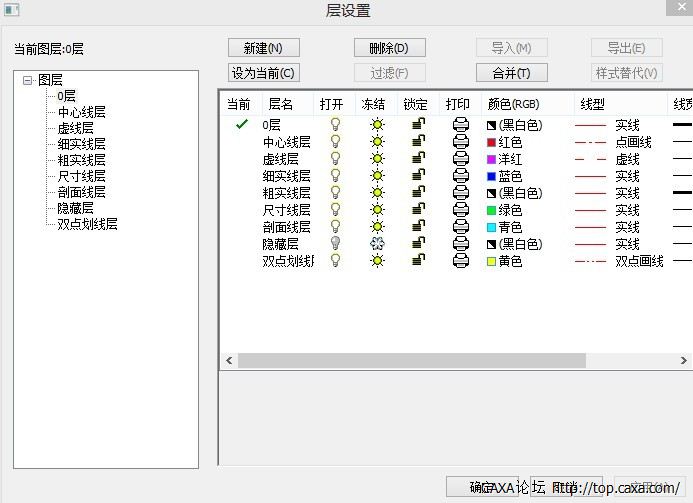Turn on the 隐藏层 lightbulb

coord(336,244)
